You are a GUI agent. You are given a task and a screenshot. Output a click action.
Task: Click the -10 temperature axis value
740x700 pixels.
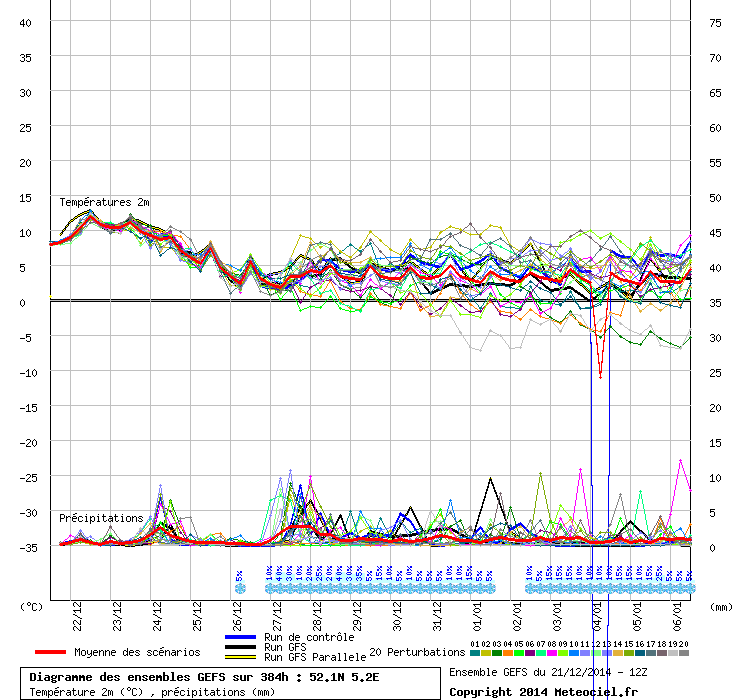28,373
